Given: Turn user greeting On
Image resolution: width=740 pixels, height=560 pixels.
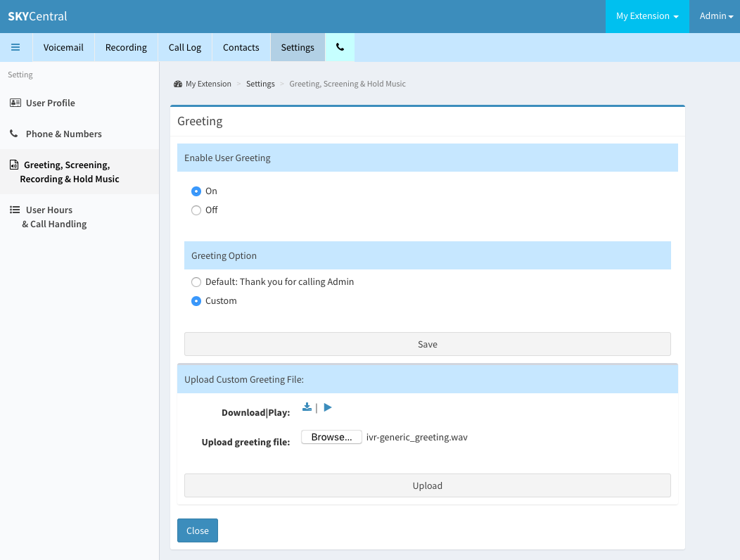Looking at the screenshot, I should [196, 191].
